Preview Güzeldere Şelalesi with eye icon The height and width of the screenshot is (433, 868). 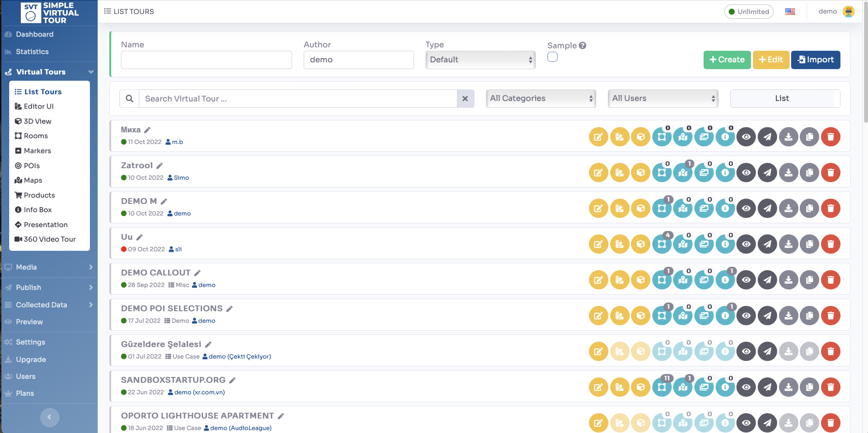point(746,351)
